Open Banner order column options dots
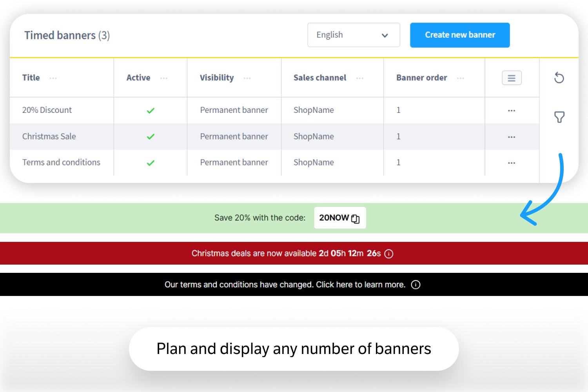Viewport: 588px width, 392px height. pyautogui.click(x=461, y=78)
